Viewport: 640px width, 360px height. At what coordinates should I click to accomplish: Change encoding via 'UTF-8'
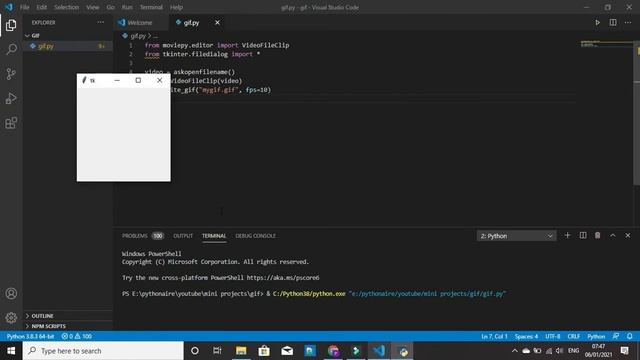pos(553,336)
